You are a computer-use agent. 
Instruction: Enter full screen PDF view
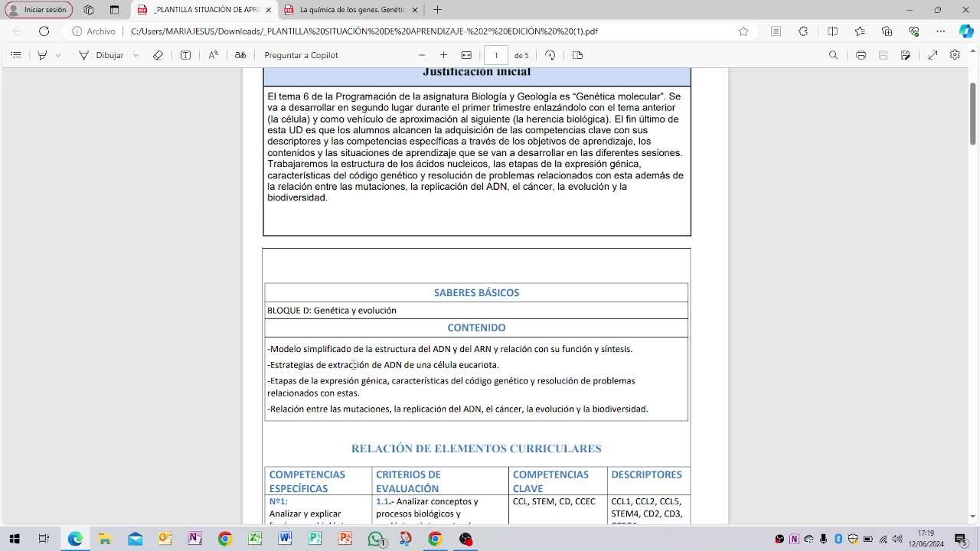933,55
